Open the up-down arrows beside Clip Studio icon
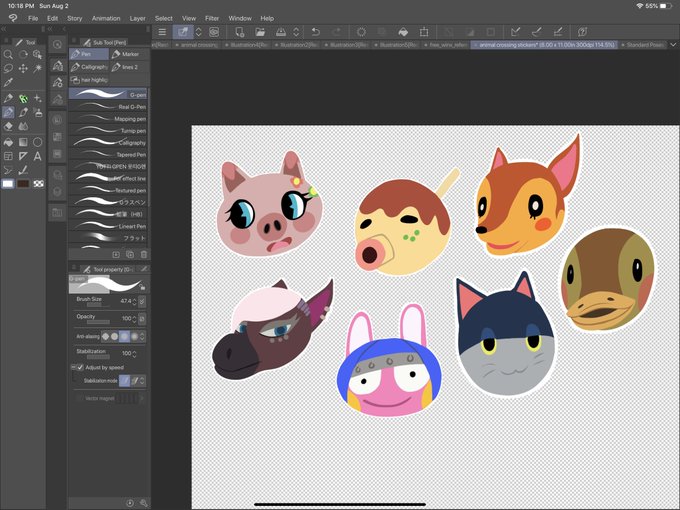This screenshot has width=680, height=510. [198, 32]
